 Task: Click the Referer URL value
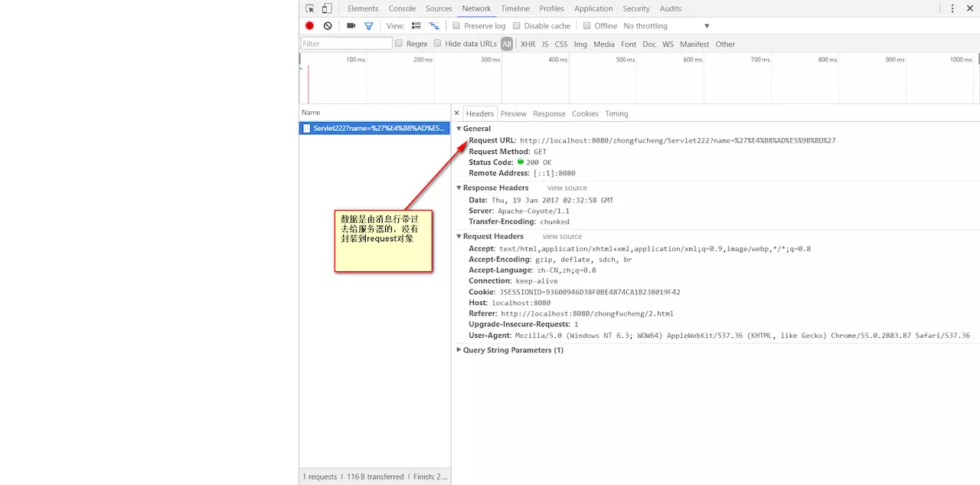click(587, 313)
